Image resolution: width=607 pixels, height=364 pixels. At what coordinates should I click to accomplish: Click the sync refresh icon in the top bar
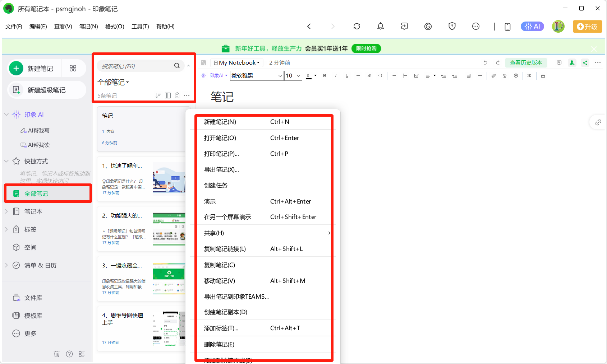[357, 26]
